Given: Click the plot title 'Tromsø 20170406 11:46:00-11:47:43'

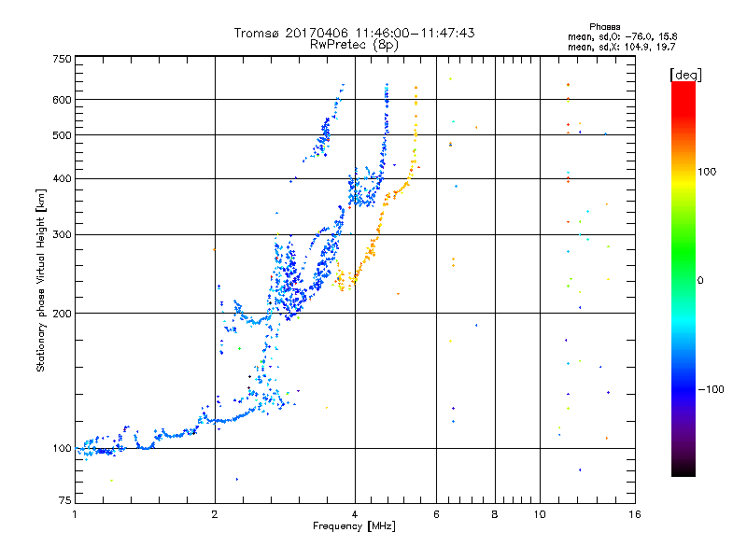Looking at the screenshot, I should tap(355, 33).
